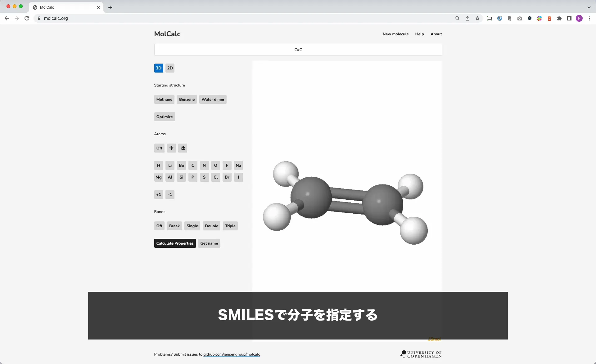The image size is (596, 364).
Task: Select the Sulfur S atom
Action: click(x=204, y=177)
